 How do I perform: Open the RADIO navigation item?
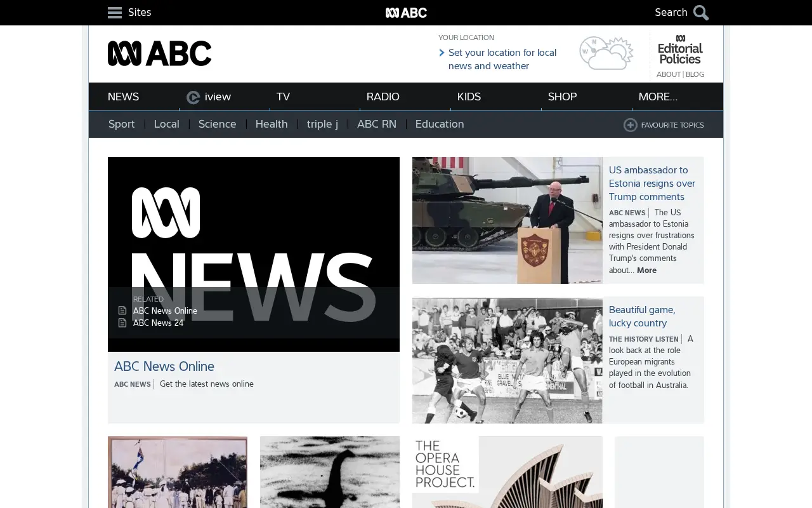[383, 97]
